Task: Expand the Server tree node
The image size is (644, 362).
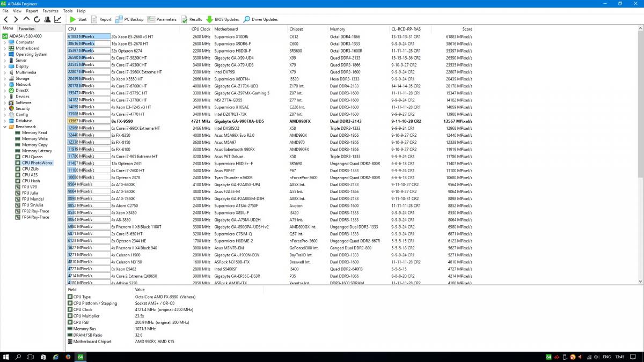Action: 5,61
